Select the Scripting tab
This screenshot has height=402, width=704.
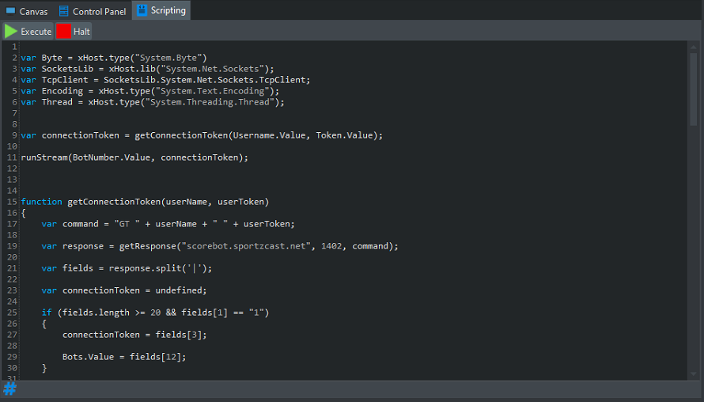[160, 10]
